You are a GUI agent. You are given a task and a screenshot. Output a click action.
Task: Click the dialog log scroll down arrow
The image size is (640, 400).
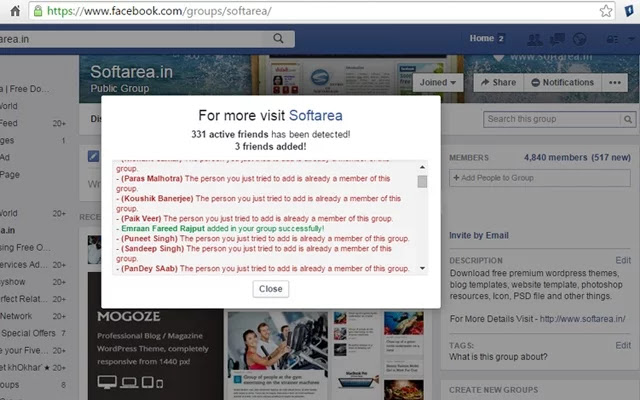(422, 268)
